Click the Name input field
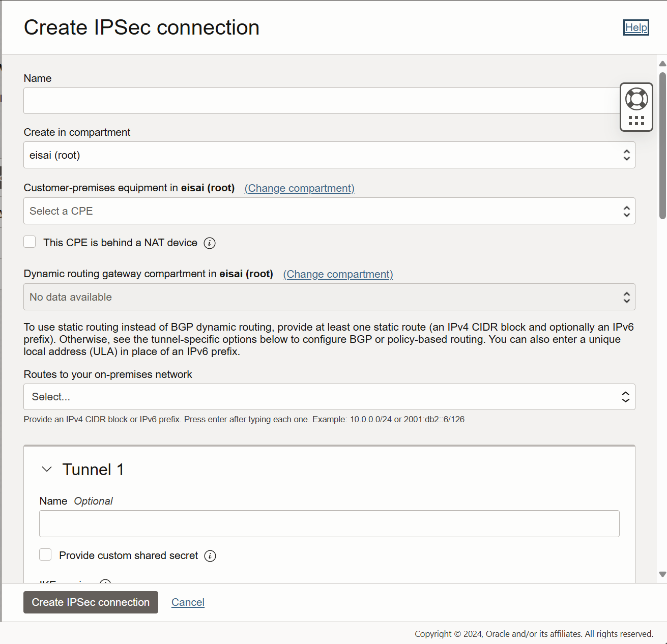This screenshot has width=667, height=644. coord(329,101)
